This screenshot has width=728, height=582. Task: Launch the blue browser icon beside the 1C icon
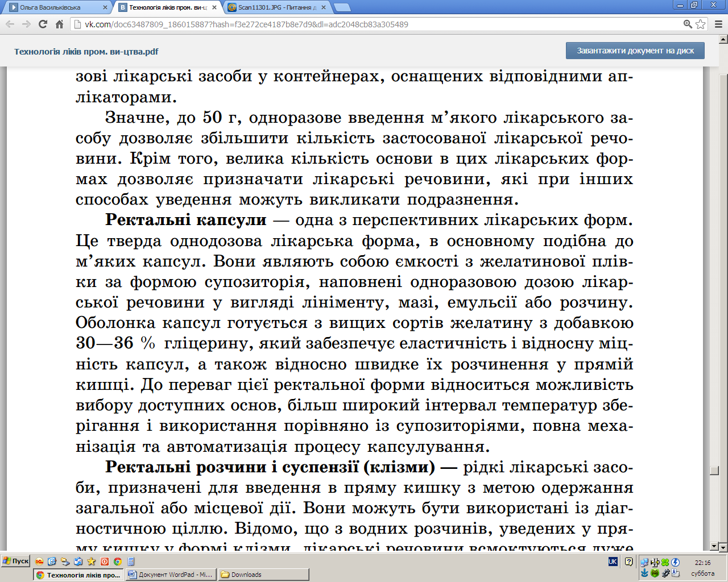tap(52, 562)
